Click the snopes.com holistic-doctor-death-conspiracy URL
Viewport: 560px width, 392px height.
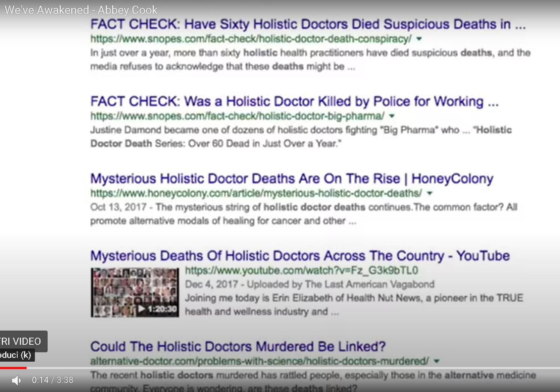point(251,39)
